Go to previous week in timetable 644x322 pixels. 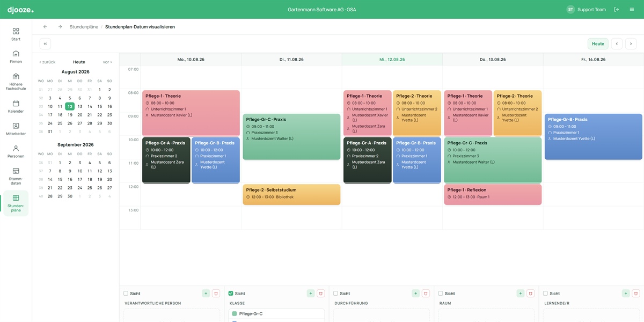pyautogui.click(x=617, y=44)
